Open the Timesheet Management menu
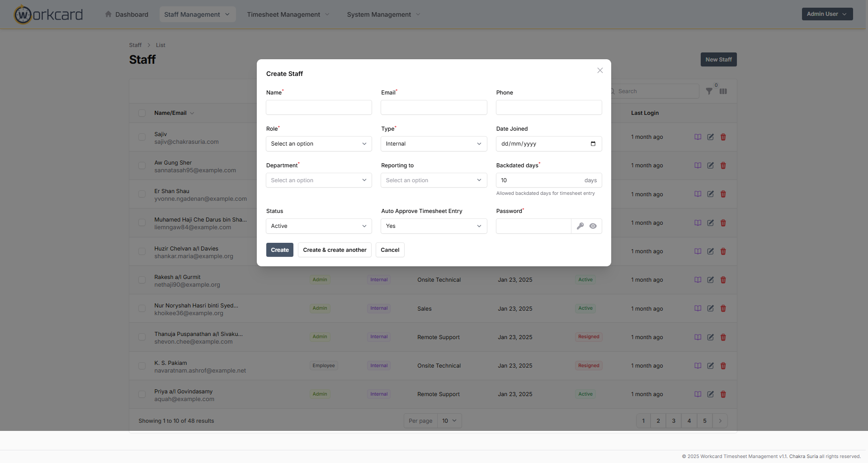The width and height of the screenshot is (868, 463). pyautogui.click(x=288, y=14)
